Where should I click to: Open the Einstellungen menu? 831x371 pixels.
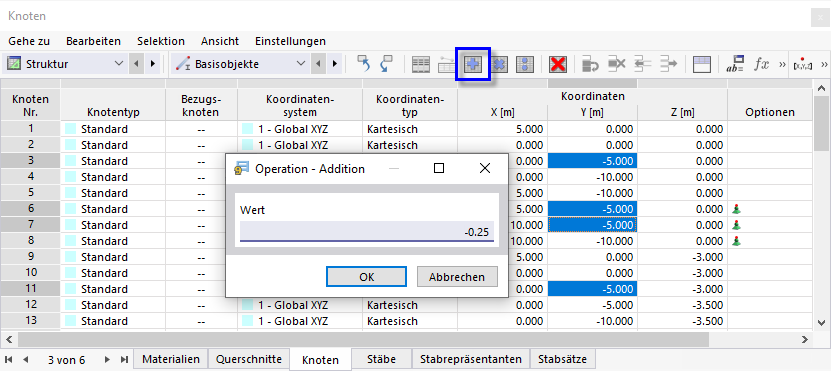click(x=290, y=41)
